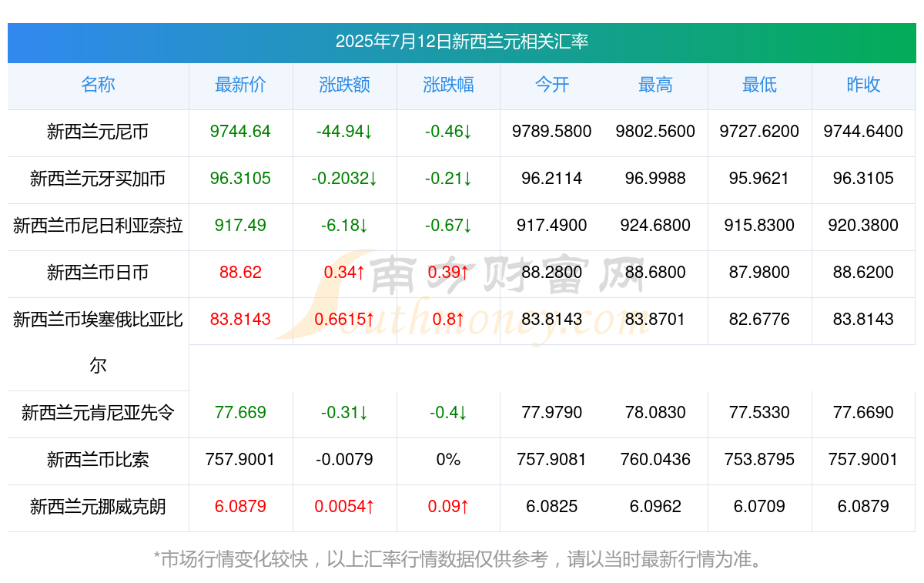Click latest price 88.62 in red
924x583 pixels.
(240, 273)
